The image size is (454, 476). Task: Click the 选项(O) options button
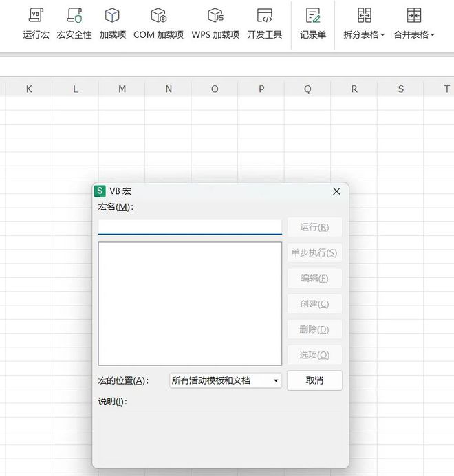(x=314, y=354)
